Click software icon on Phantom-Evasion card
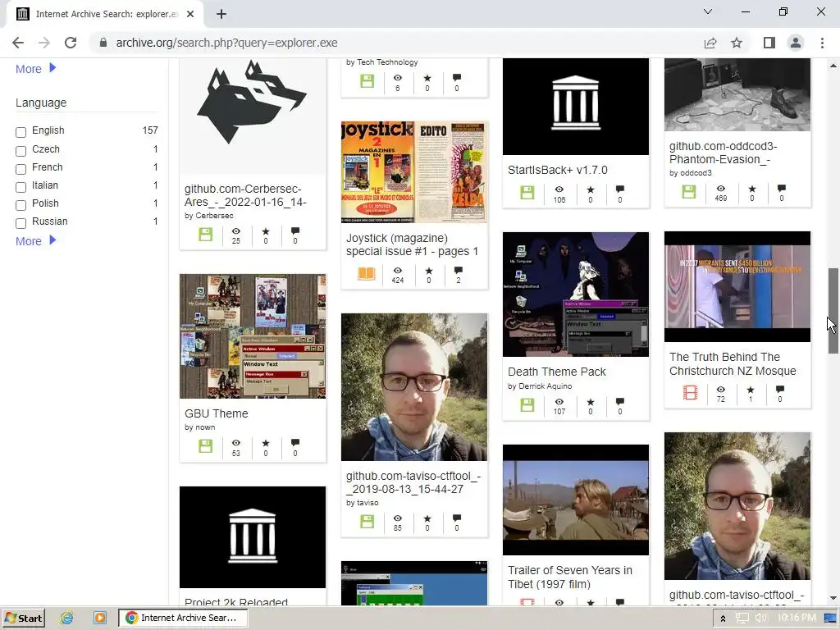The width and height of the screenshot is (840, 630). (x=689, y=191)
